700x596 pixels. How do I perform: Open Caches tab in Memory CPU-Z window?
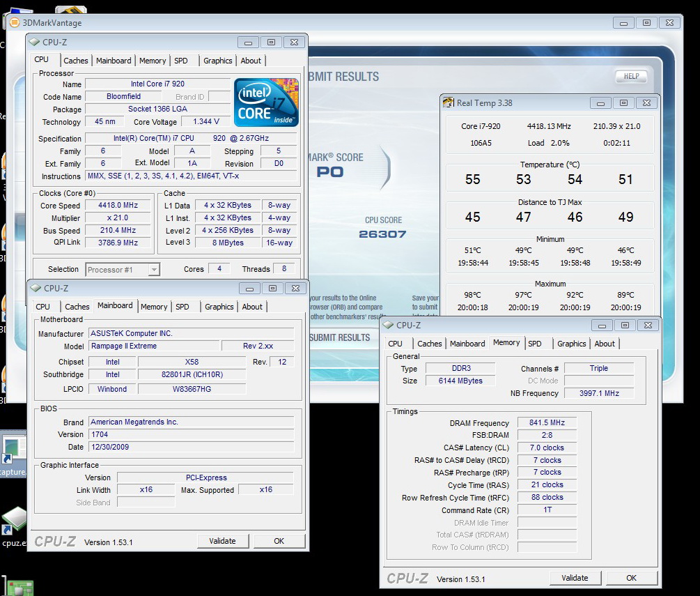(x=430, y=344)
